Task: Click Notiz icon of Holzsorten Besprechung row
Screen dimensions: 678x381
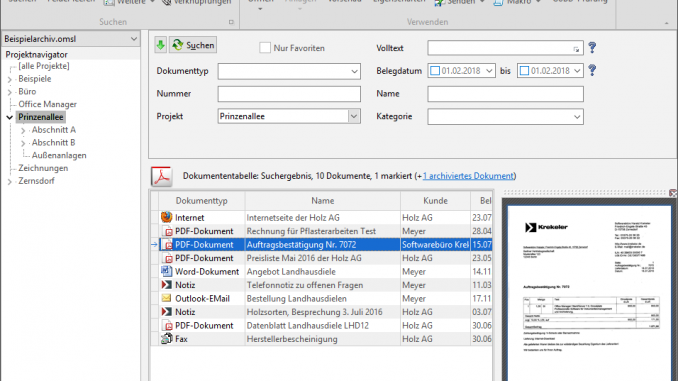Action: [x=166, y=312]
